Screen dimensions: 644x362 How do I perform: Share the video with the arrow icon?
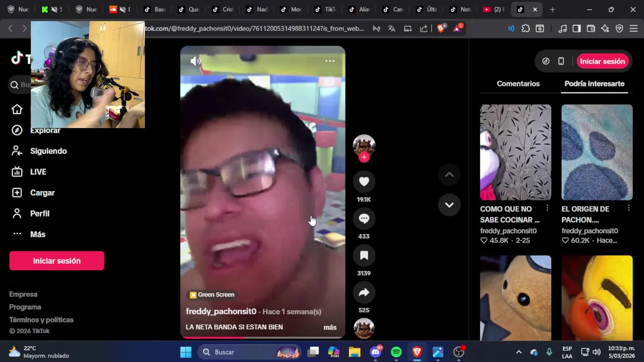[364, 293]
